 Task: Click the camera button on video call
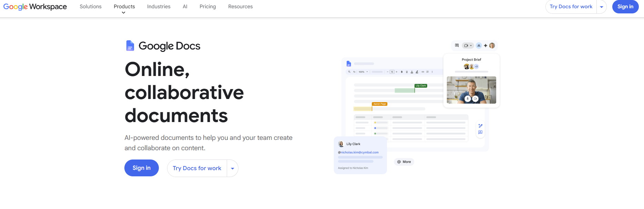pyautogui.click(x=475, y=99)
